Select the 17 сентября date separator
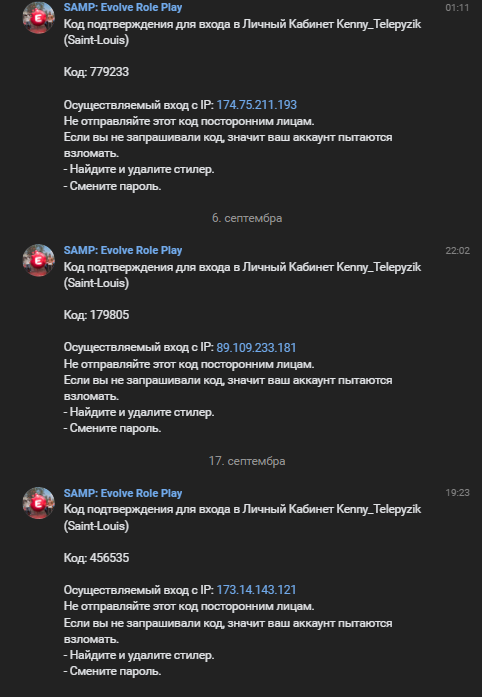The width and height of the screenshot is (482, 697). coord(247,461)
